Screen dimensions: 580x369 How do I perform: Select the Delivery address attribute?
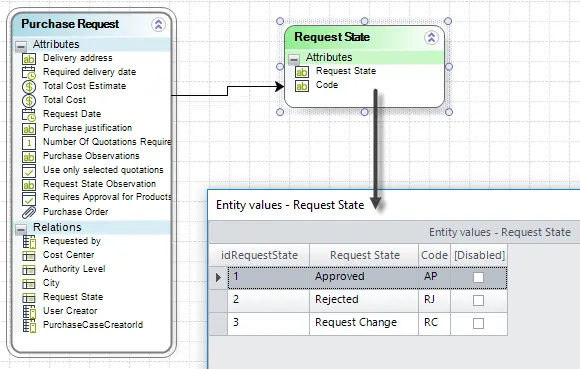[78, 58]
